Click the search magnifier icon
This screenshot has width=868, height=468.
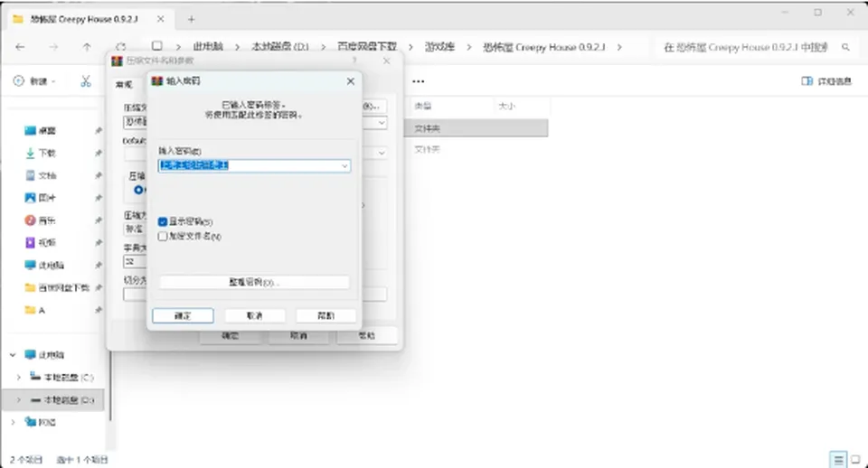[x=845, y=48]
